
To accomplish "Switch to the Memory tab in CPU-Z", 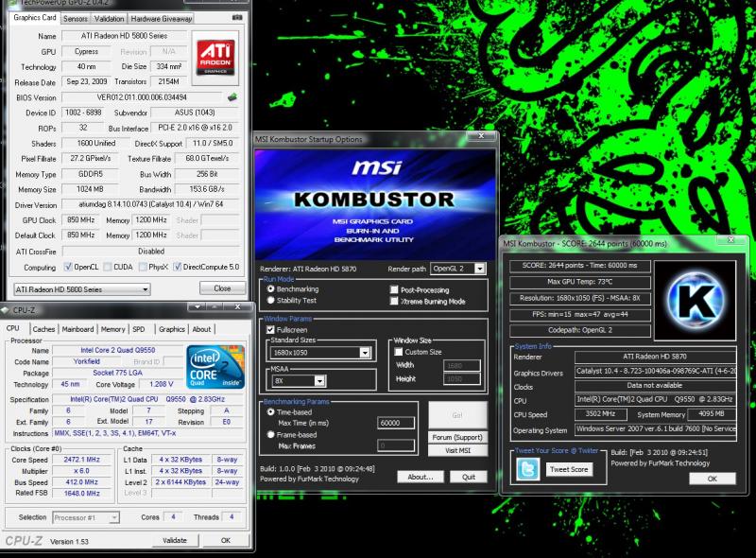I will (112, 329).
